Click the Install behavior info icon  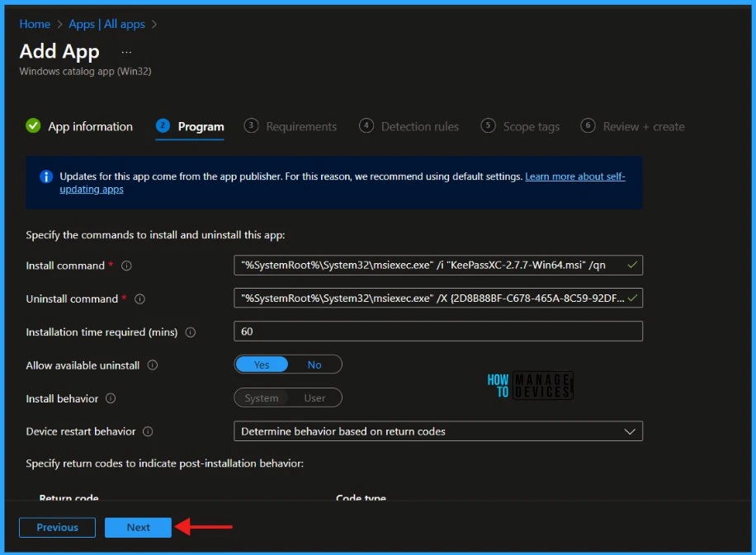[x=111, y=398]
